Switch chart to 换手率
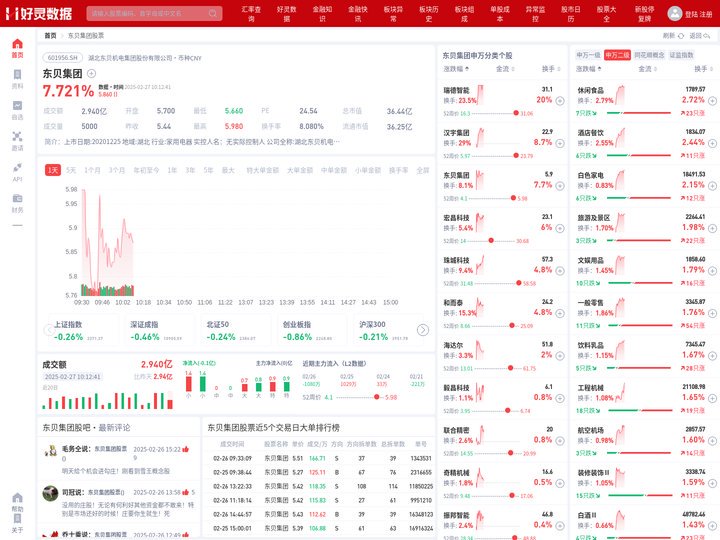Image resolution: width=720 pixels, height=540 pixels. (399, 170)
